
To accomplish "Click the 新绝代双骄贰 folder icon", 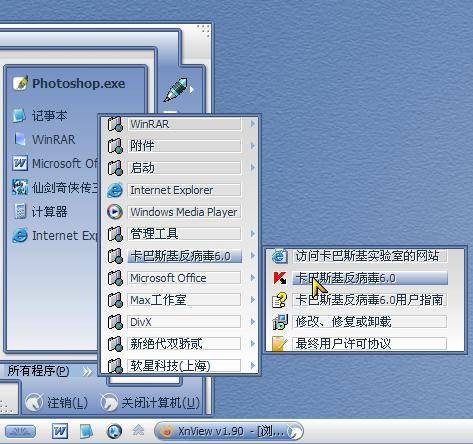I will [x=115, y=344].
